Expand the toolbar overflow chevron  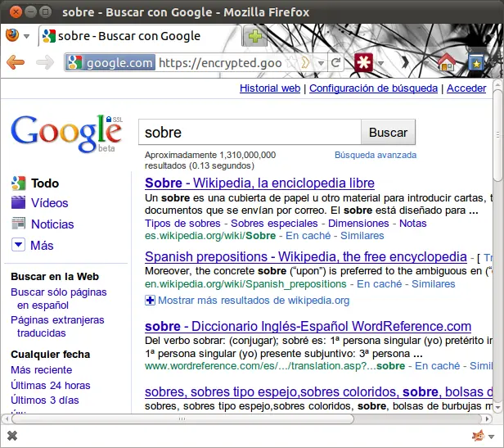click(405, 62)
